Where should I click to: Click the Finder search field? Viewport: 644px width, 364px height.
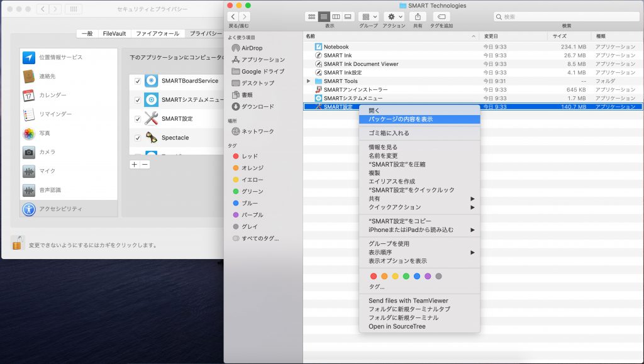point(567,17)
